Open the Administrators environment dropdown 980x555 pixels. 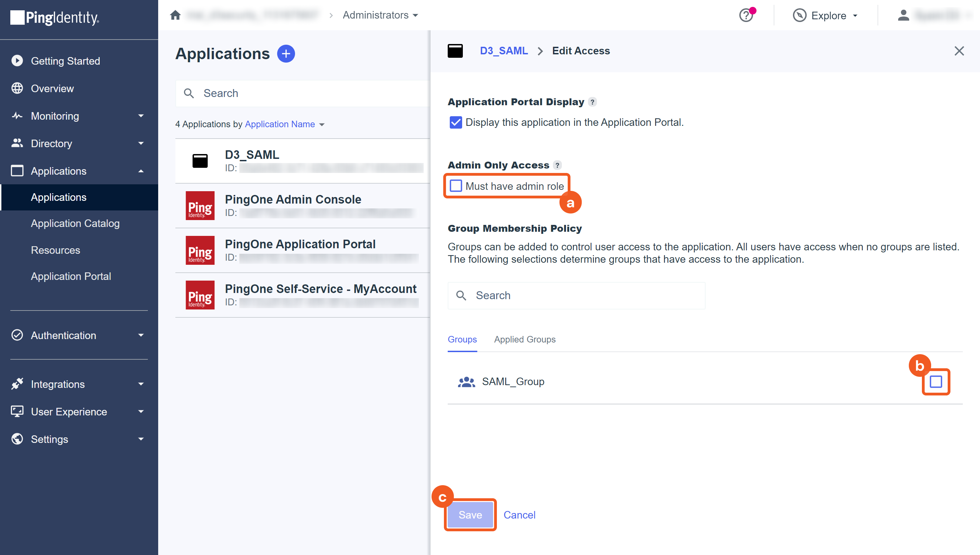380,15
